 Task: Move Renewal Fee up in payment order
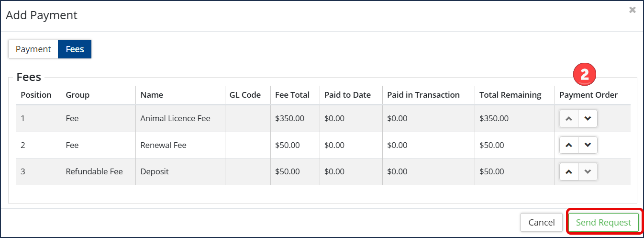569,145
